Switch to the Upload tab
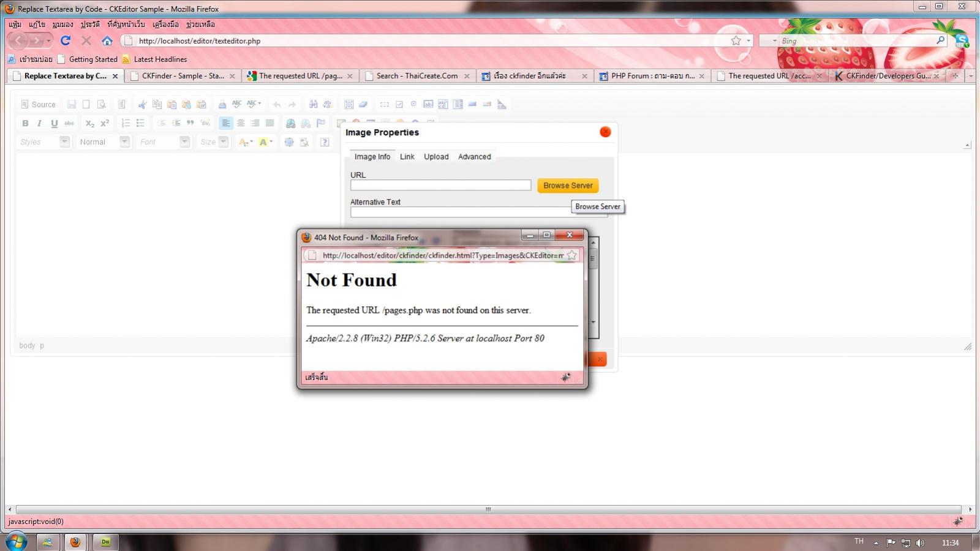Image resolution: width=980 pixels, height=551 pixels. click(436, 157)
